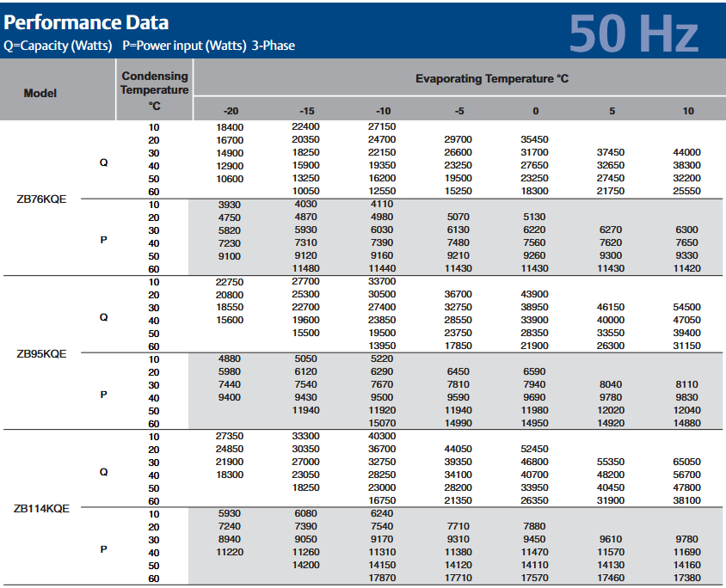Select capacity value "52450"

click(534, 450)
